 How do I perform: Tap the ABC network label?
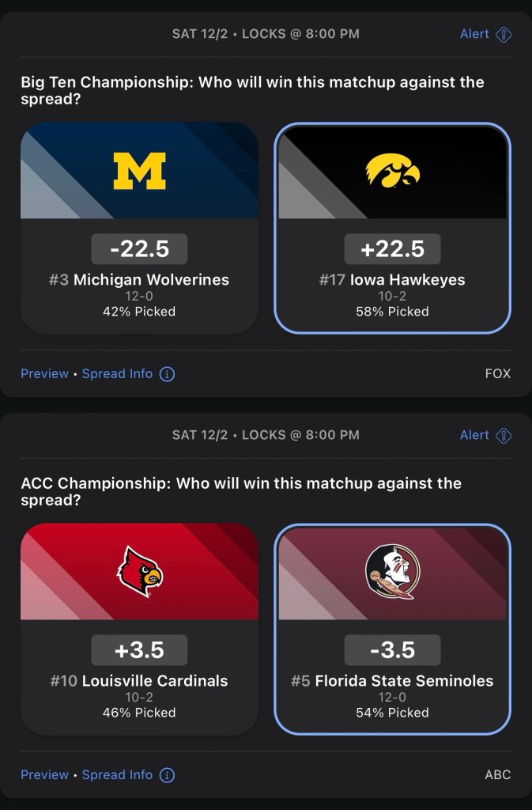(498, 775)
